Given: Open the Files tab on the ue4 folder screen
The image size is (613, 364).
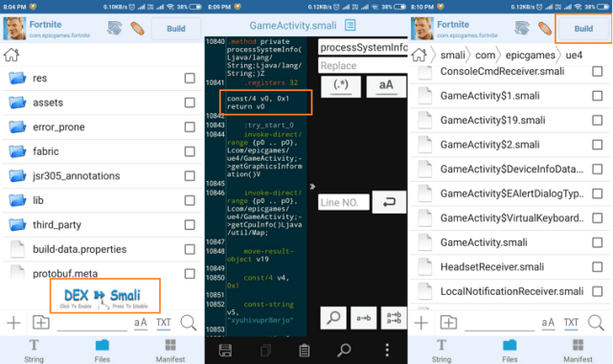Looking at the screenshot, I should tap(510, 351).
